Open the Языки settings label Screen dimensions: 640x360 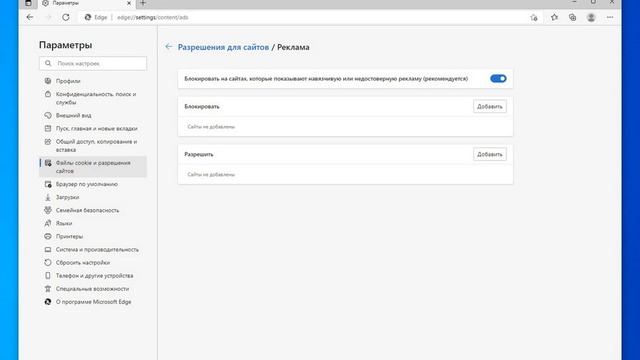pyautogui.click(x=64, y=223)
